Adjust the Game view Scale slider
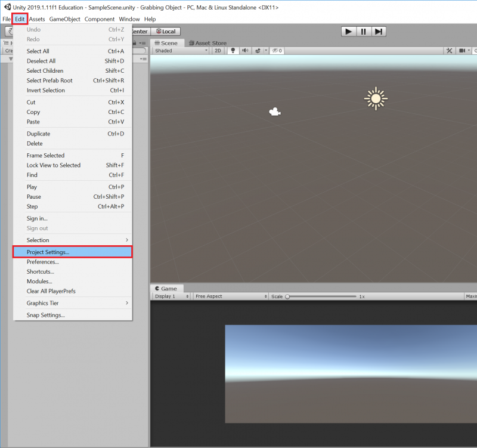Viewport: 477px width, 448px height. pyautogui.click(x=321, y=296)
